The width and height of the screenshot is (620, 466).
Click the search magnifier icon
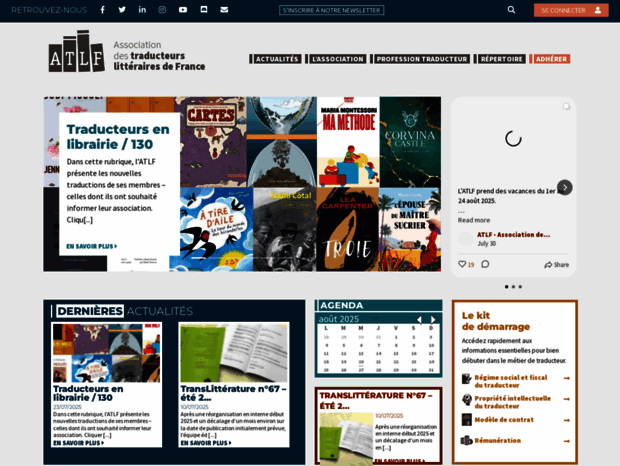coord(511,10)
